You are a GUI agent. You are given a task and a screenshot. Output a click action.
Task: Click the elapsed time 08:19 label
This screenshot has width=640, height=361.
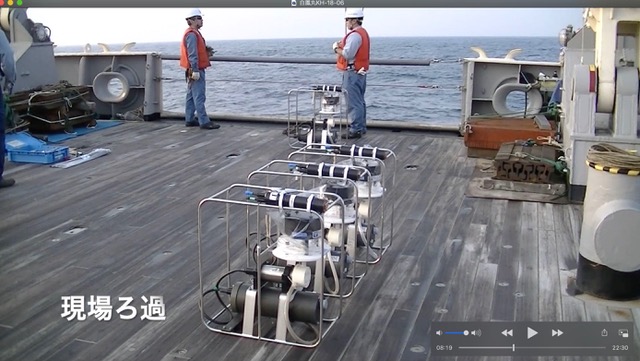(x=444, y=348)
